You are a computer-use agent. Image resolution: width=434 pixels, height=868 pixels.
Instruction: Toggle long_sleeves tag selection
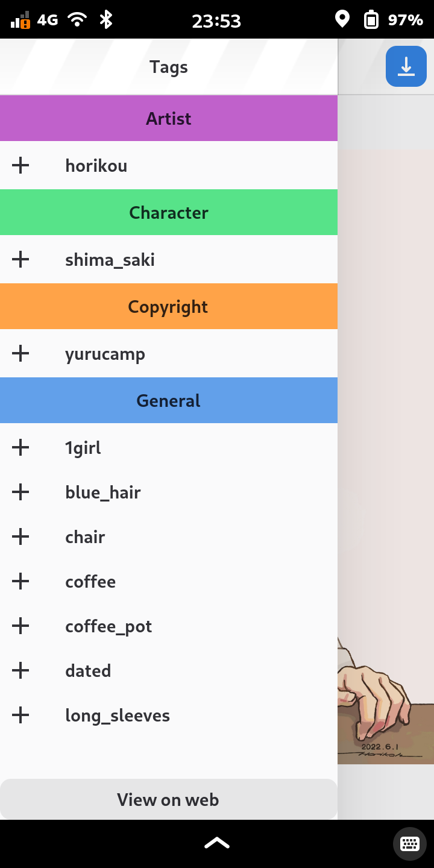pos(20,715)
